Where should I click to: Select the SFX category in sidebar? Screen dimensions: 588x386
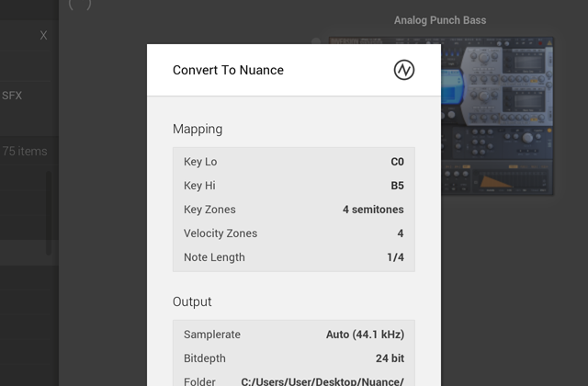click(12, 96)
